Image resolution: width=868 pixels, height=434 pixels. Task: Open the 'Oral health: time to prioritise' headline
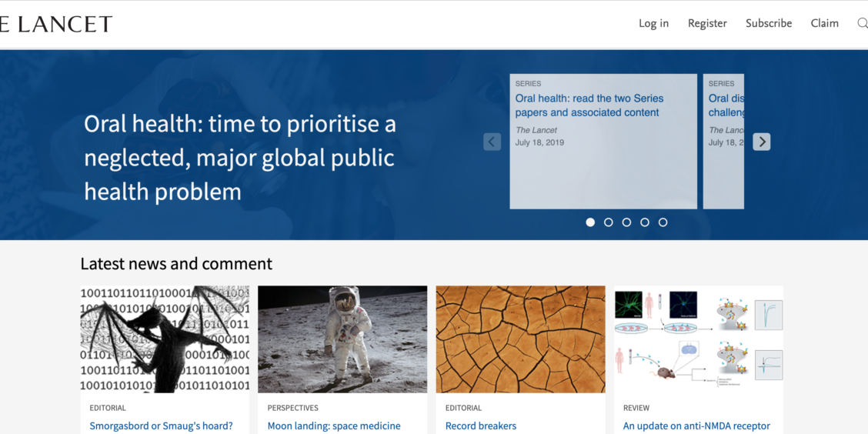[239, 158]
